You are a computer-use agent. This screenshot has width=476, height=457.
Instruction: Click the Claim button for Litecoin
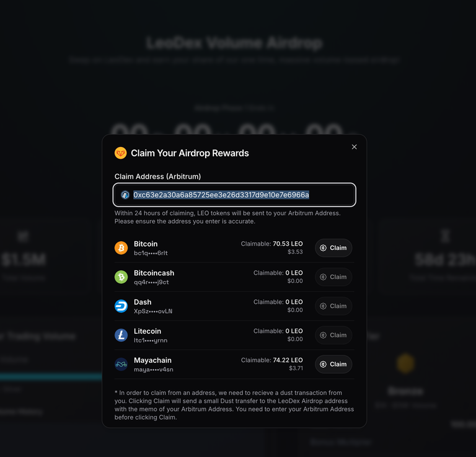tap(333, 335)
